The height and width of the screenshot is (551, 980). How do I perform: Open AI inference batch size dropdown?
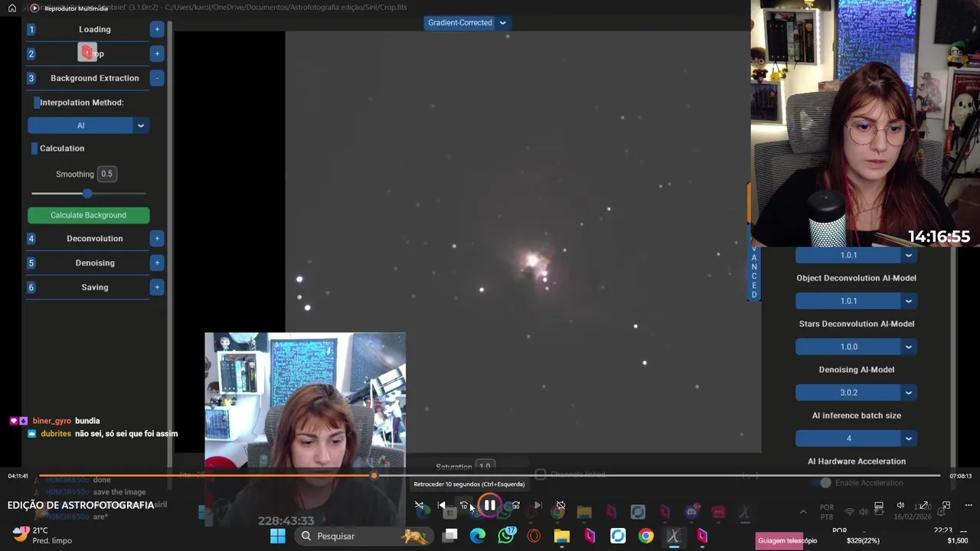(x=856, y=439)
